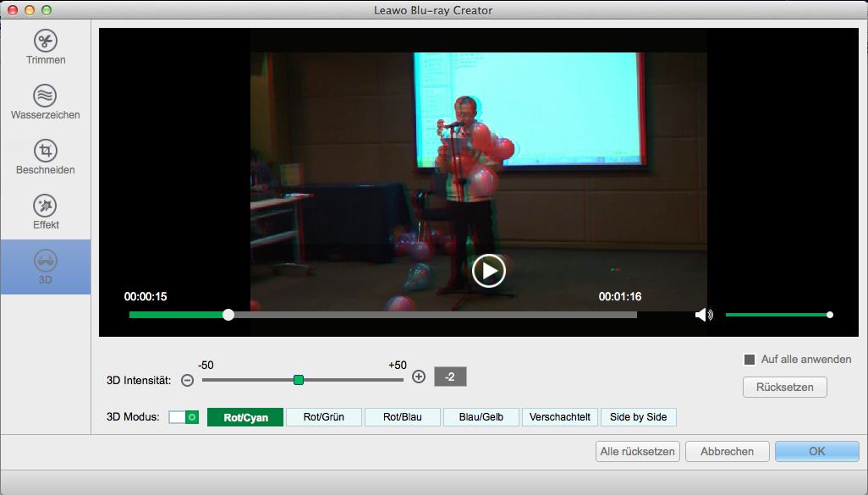Viewport: 868px width, 495px height.
Task: Select Rot/Grün 3D mode
Action: pos(324,417)
